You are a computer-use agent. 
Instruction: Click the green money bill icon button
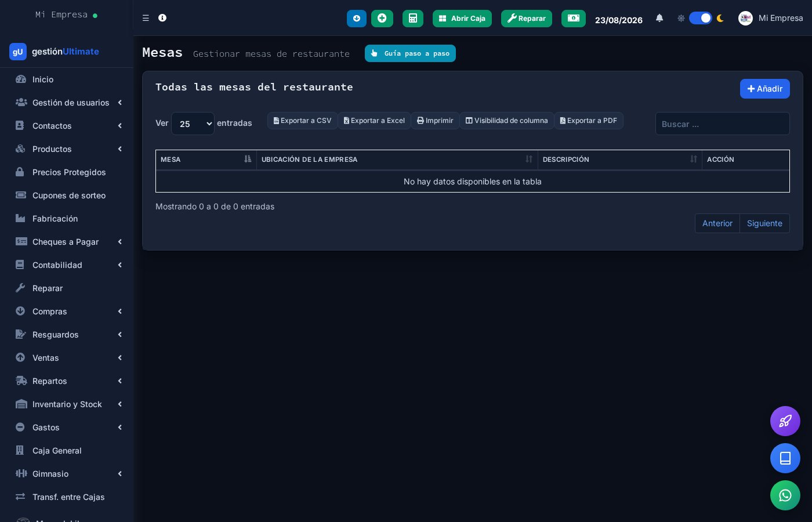tap(574, 19)
